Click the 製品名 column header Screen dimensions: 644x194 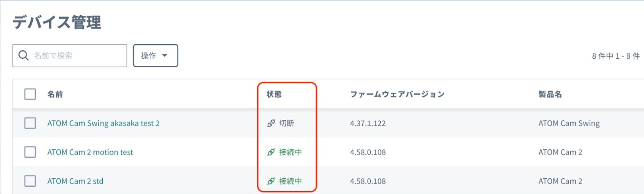pyautogui.click(x=550, y=94)
